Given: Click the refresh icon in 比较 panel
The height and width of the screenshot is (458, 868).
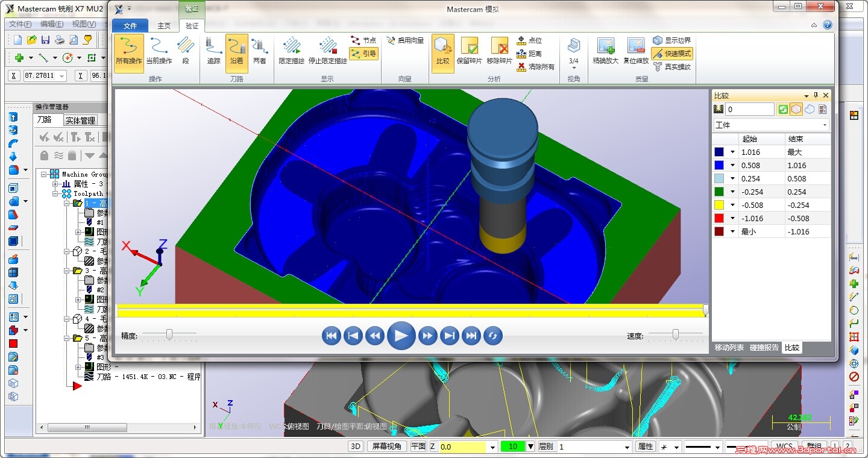Looking at the screenshot, I should pyautogui.click(x=783, y=109).
